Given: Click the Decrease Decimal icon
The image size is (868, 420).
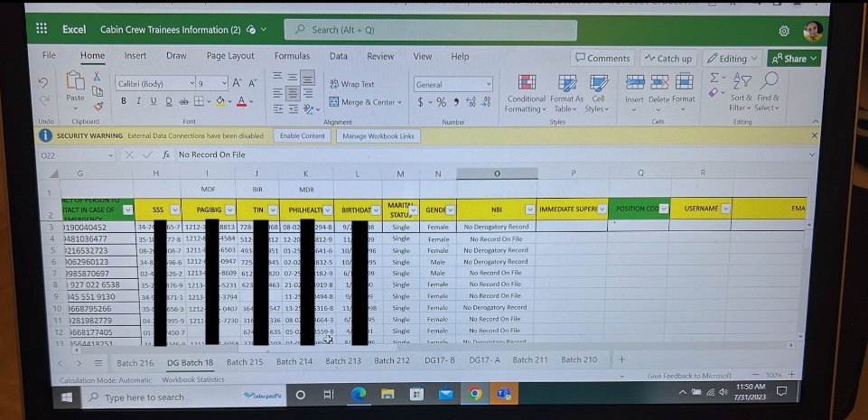Looking at the screenshot, I should tap(486, 102).
